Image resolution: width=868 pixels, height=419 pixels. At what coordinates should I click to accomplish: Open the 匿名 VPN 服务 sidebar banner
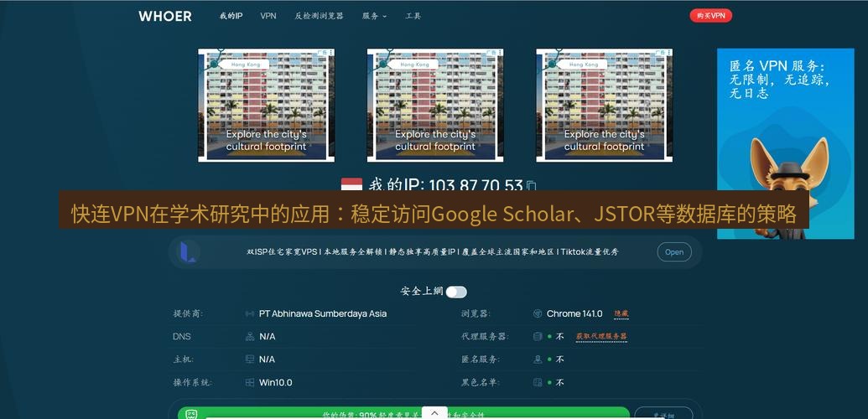tap(786, 143)
